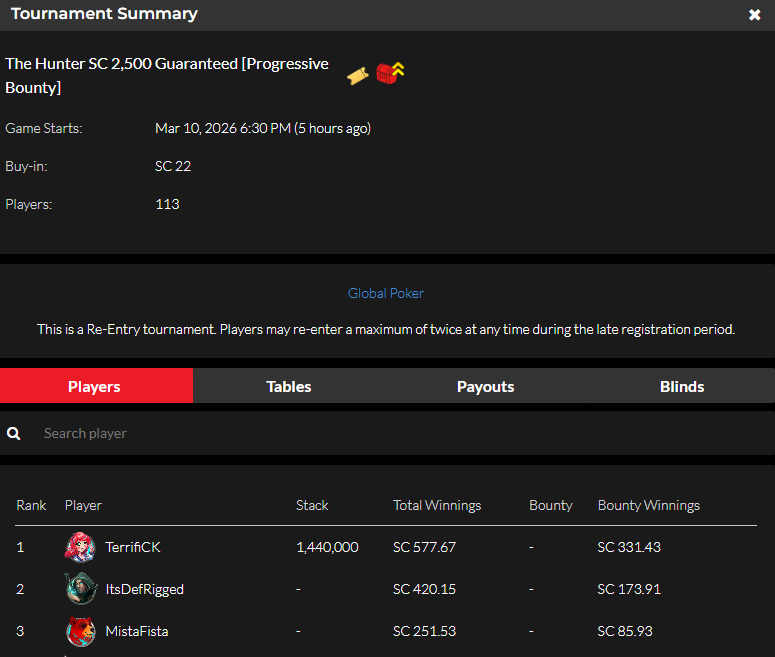Click the Tournament Summary heading
This screenshot has width=775, height=657.
click(104, 14)
